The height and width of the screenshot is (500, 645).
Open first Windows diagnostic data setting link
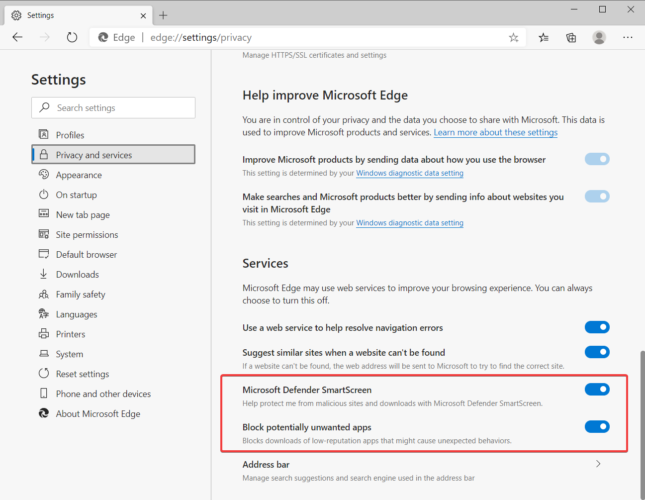[410, 173]
